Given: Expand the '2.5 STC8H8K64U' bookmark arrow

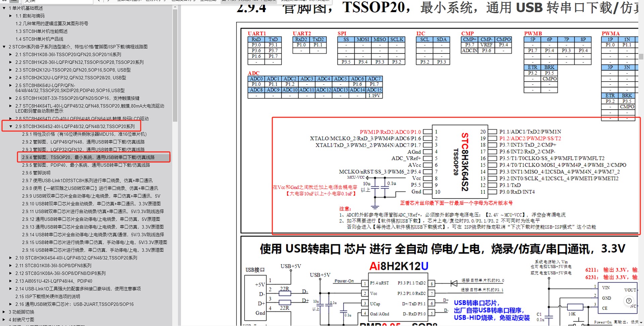Looking at the screenshot, I should (x=11, y=85).
